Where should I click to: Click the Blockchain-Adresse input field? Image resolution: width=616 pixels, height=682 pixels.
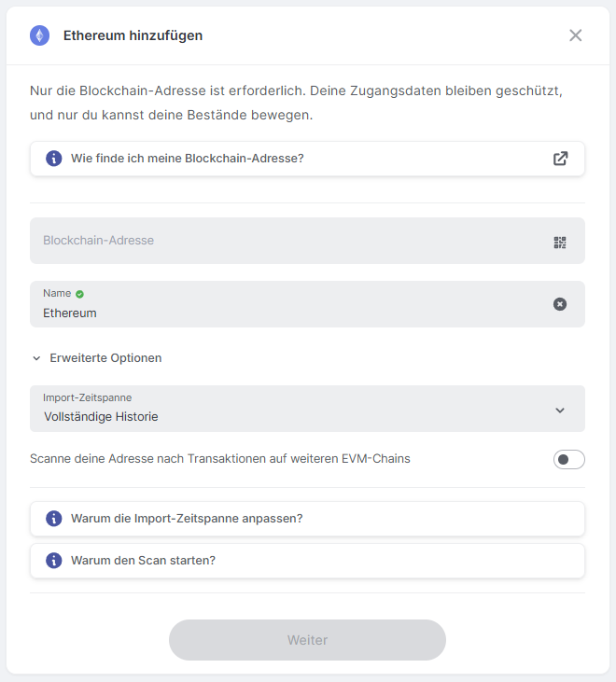(280, 241)
